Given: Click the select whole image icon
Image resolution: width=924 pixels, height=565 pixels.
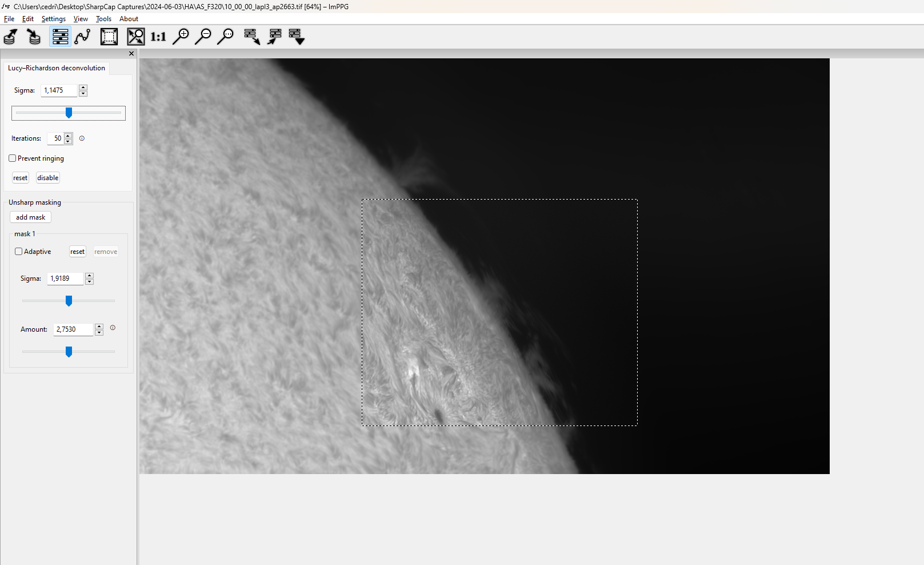Looking at the screenshot, I should click(109, 37).
